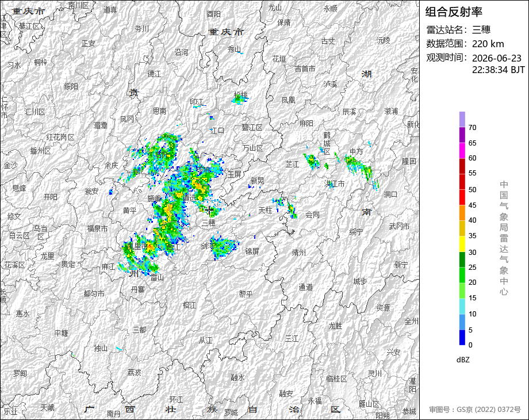Click the legend value label 45
The width and height of the screenshot is (529, 420).
point(472,205)
